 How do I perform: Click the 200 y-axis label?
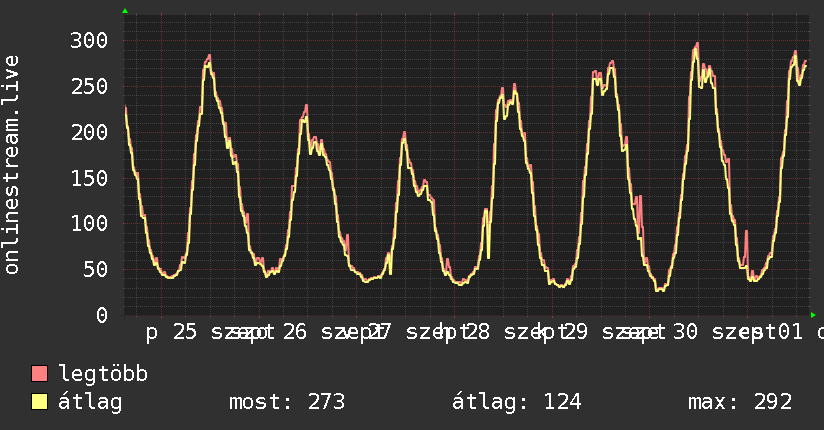click(x=89, y=132)
